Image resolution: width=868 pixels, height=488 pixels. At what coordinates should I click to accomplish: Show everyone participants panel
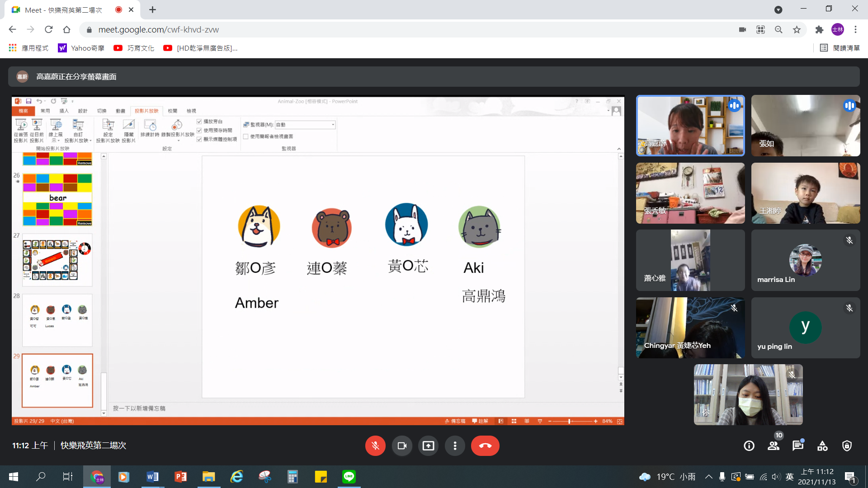click(774, 446)
